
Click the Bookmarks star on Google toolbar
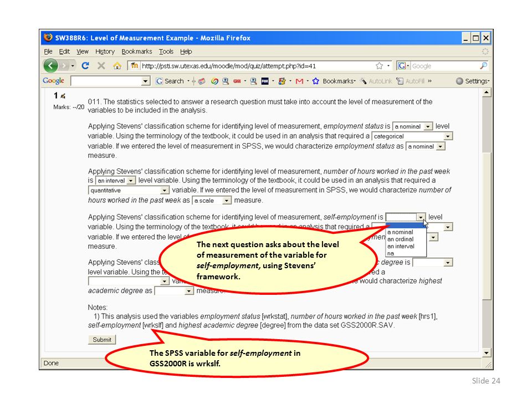315,81
